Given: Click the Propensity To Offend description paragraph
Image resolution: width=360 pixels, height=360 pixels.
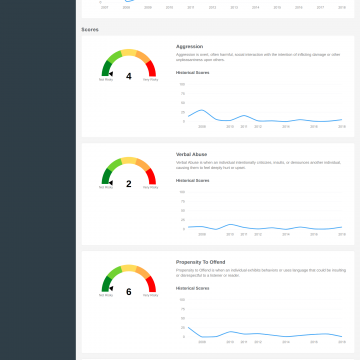Looking at the screenshot, I should pos(261,273).
